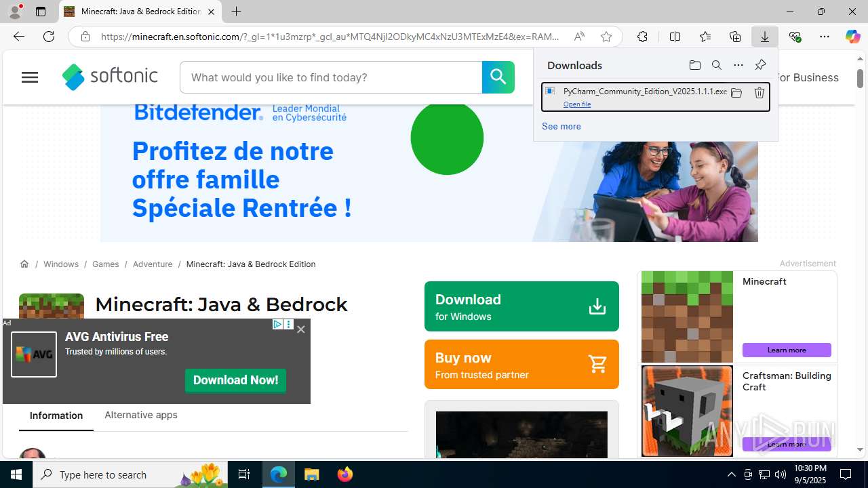
Task: Close the AVG Antivirus ad
Action: pos(301,329)
